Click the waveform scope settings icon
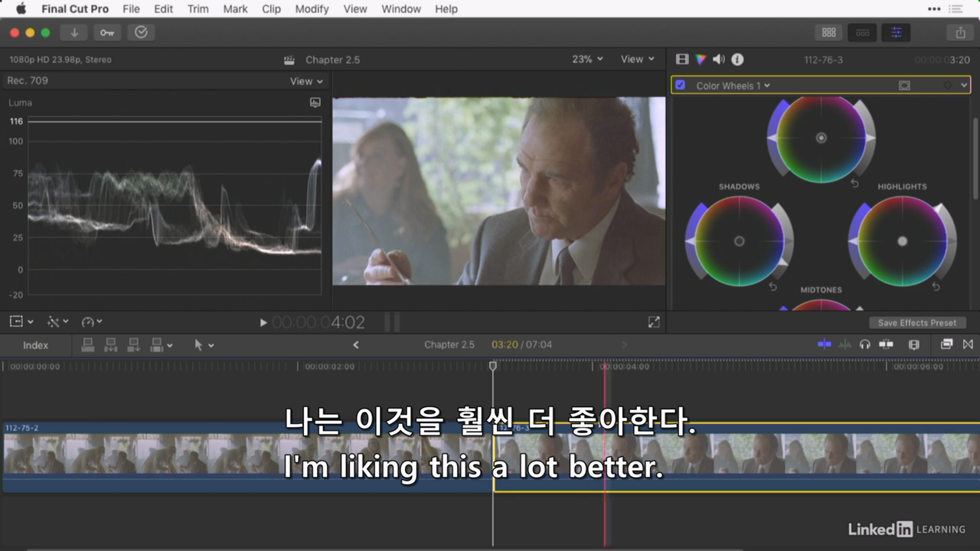The image size is (980, 551). [315, 102]
